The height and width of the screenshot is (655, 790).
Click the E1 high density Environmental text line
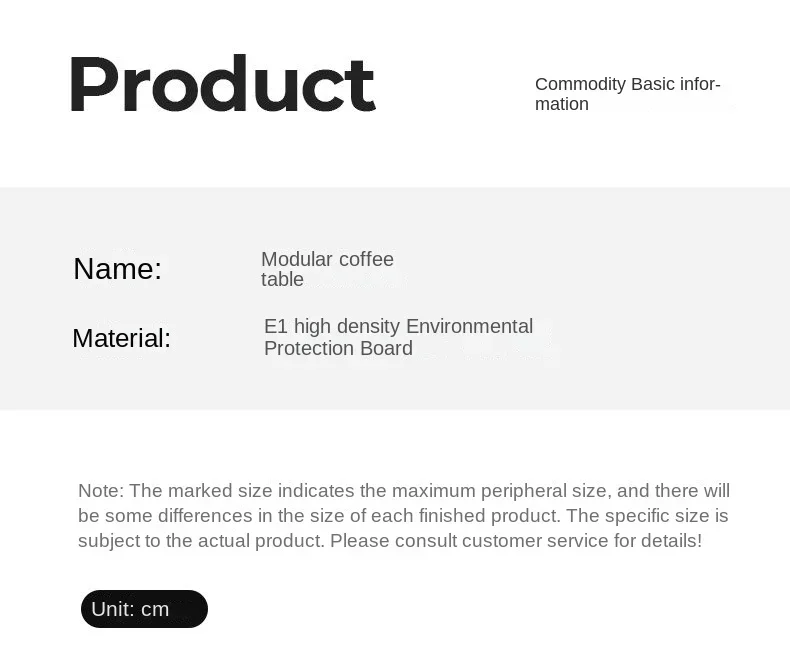[x=398, y=327]
